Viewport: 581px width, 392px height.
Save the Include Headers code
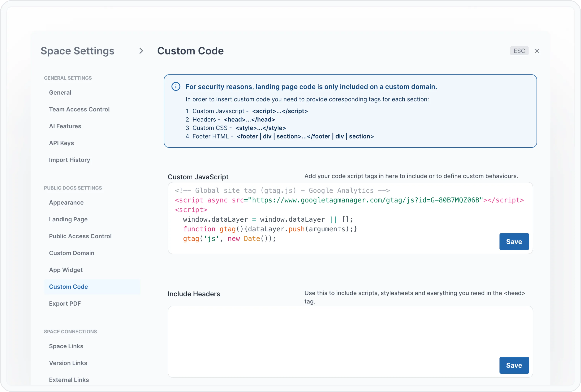point(514,365)
